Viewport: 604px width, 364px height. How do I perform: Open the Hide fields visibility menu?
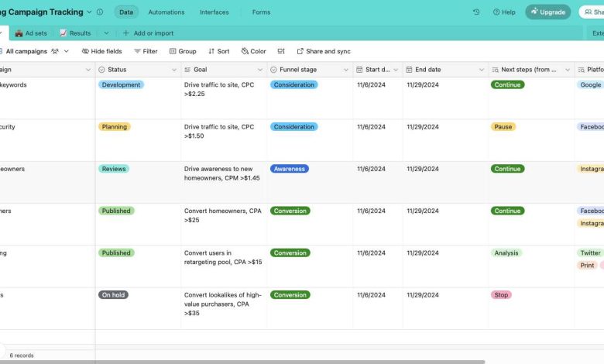(101, 51)
